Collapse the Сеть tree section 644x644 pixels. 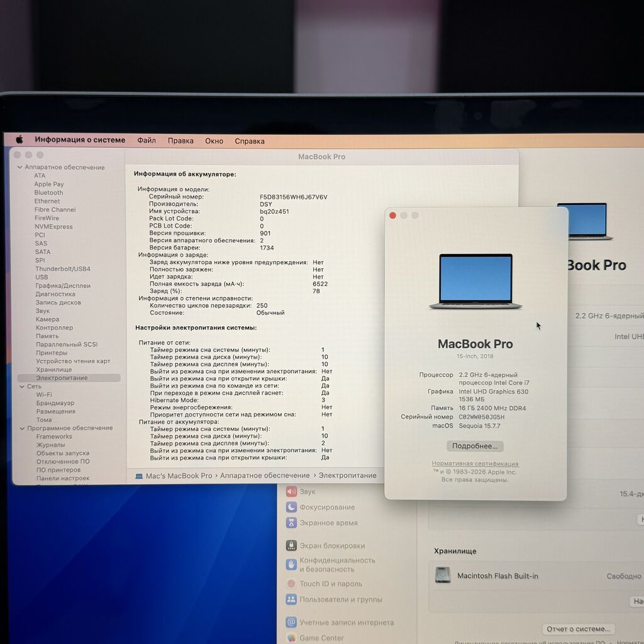click(x=22, y=387)
